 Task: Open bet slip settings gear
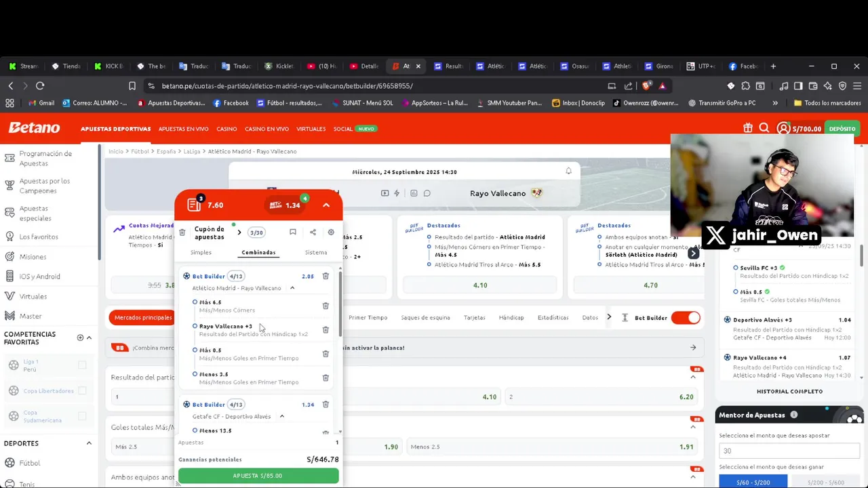331,232
